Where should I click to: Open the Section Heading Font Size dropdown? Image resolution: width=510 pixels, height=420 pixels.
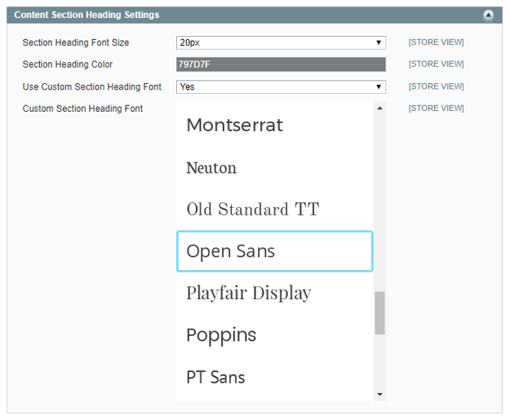pyautogui.click(x=281, y=42)
